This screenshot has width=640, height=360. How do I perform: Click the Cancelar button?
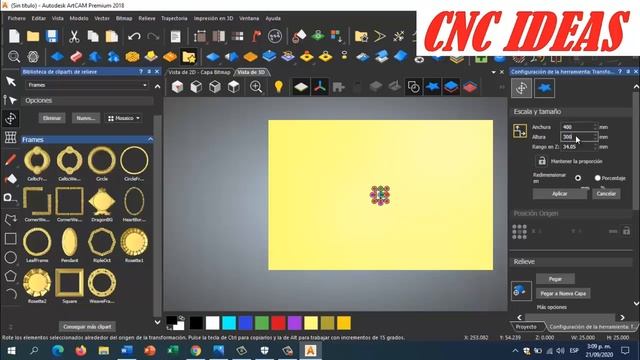(606, 193)
